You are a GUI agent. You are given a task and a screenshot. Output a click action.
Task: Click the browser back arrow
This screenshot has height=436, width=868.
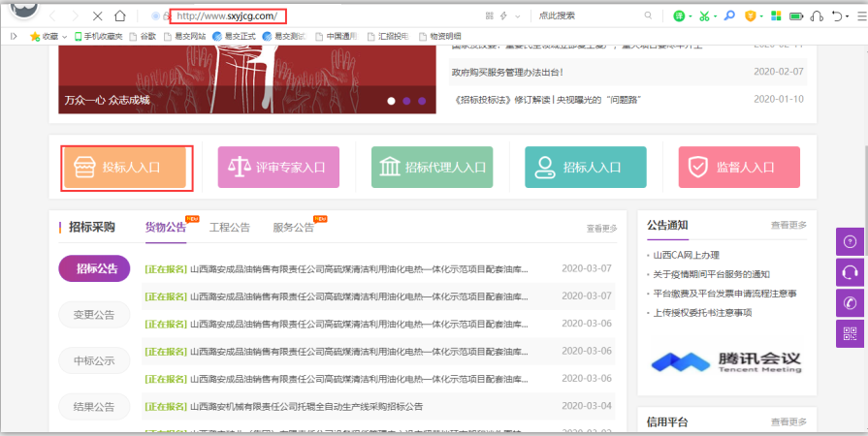click(52, 16)
